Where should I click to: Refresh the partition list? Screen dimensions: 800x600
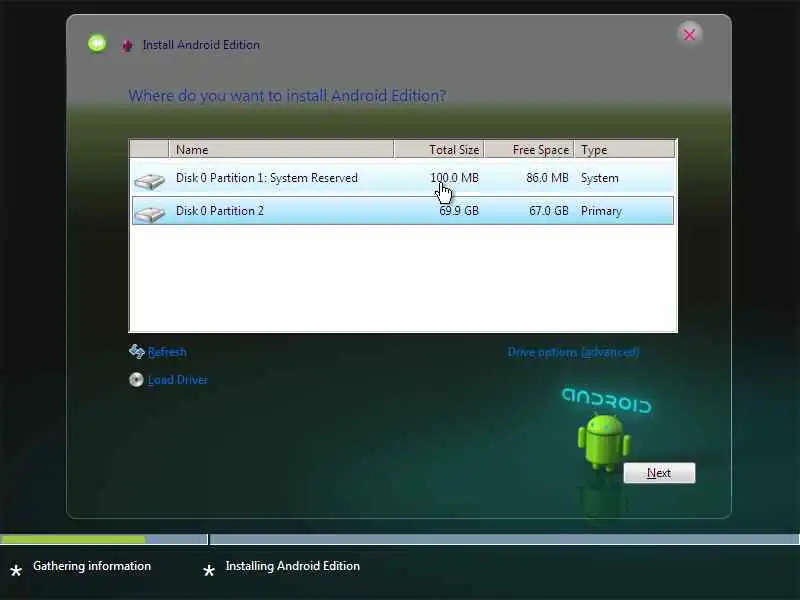(167, 352)
